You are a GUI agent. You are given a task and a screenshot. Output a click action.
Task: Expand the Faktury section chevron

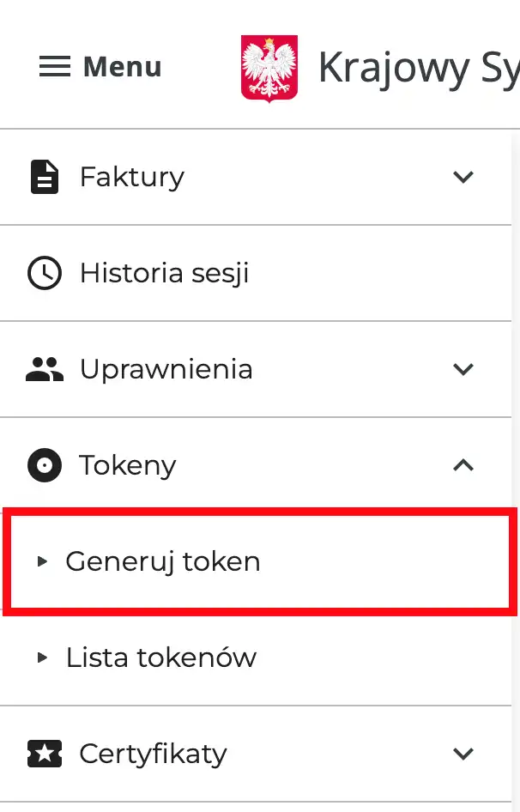tap(463, 177)
